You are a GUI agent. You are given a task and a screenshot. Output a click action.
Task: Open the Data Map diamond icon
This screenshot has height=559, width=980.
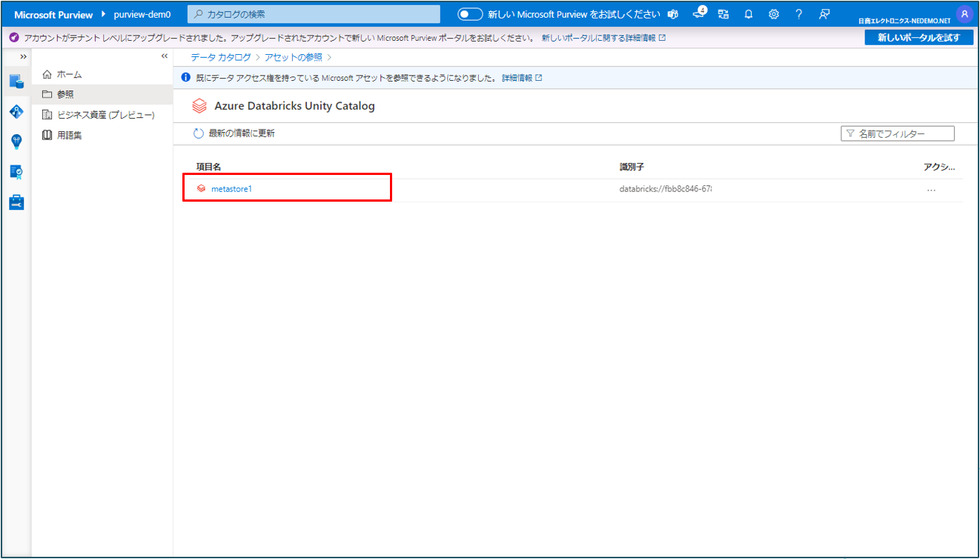click(16, 111)
